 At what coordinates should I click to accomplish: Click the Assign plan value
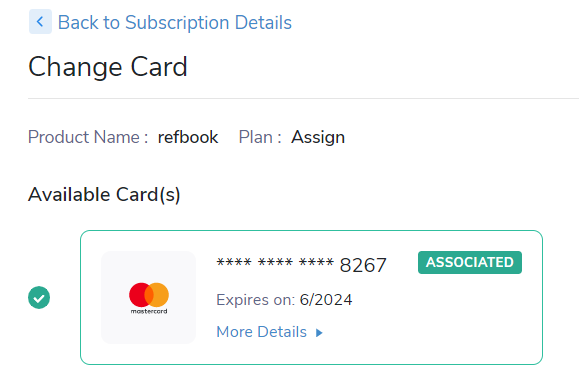[x=318, y=137]
